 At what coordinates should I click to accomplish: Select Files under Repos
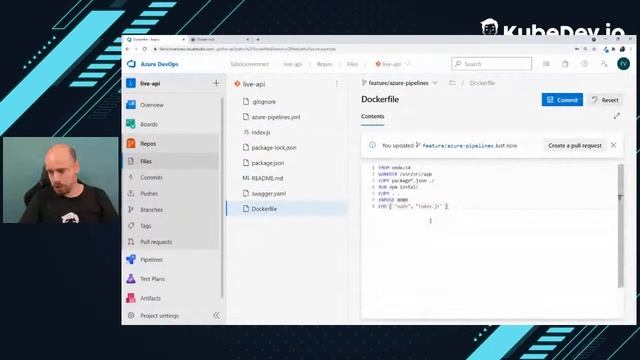pos(171,161)
